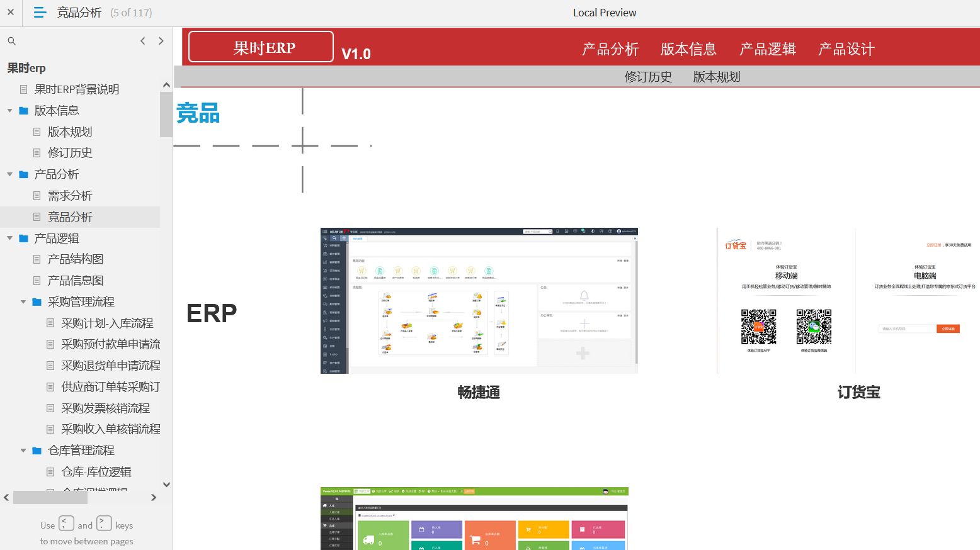The width and height of the screenshot is (980, 550).
Task: Open the 果时ERP背景说明 page
Action: [x=77, y=89]
